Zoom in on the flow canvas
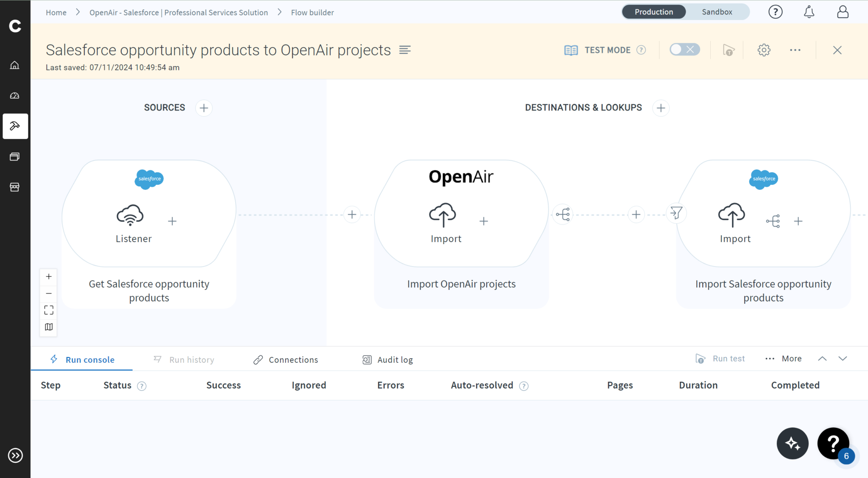Image resolution: width=868 pixels, height=478 pixels. pyautogui.click(x=48, y=276)
